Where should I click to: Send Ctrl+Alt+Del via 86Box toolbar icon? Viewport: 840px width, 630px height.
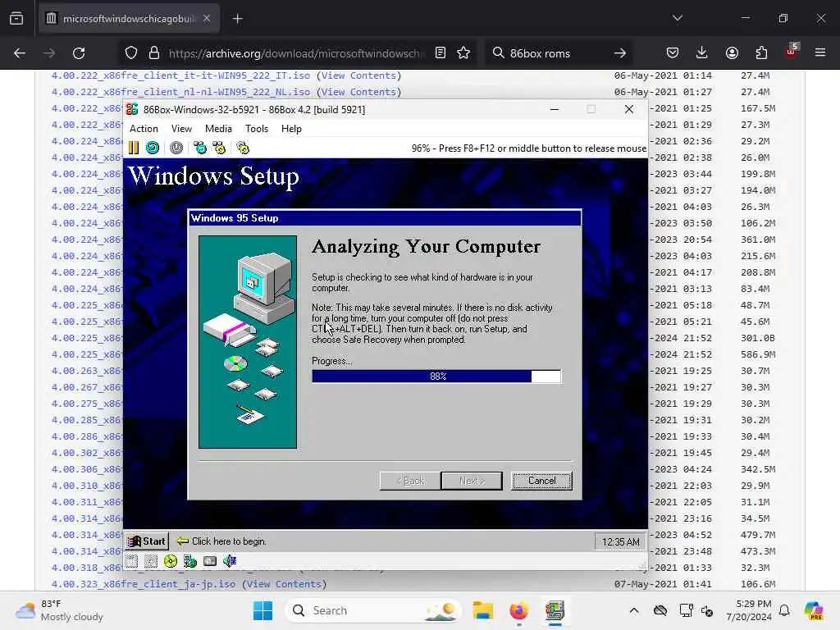[x=200, y=148]
